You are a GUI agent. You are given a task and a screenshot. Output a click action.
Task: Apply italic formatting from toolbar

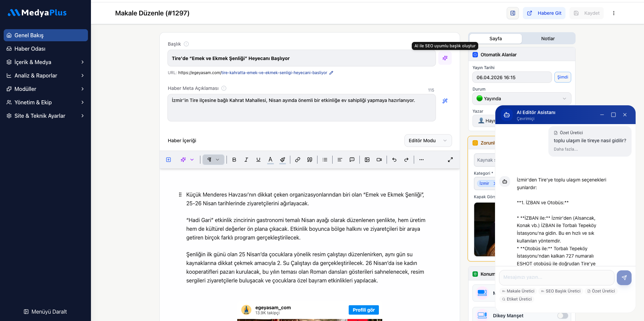coord(246,160)
